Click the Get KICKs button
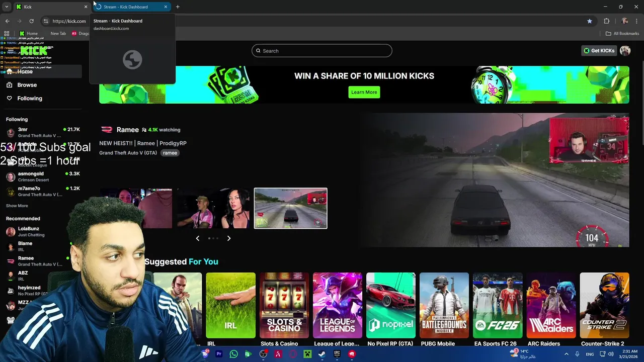Screen dimensions: 644x362 599,51
